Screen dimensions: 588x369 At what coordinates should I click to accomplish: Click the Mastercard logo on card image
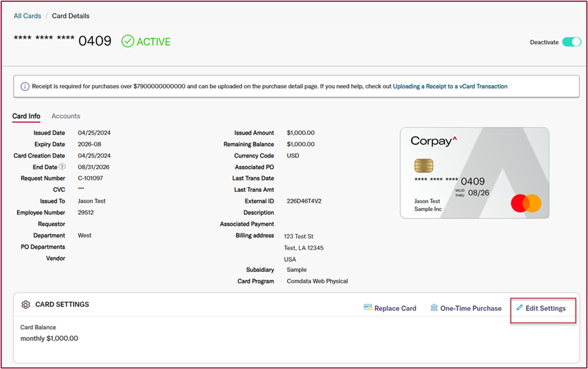coord(526,203)
